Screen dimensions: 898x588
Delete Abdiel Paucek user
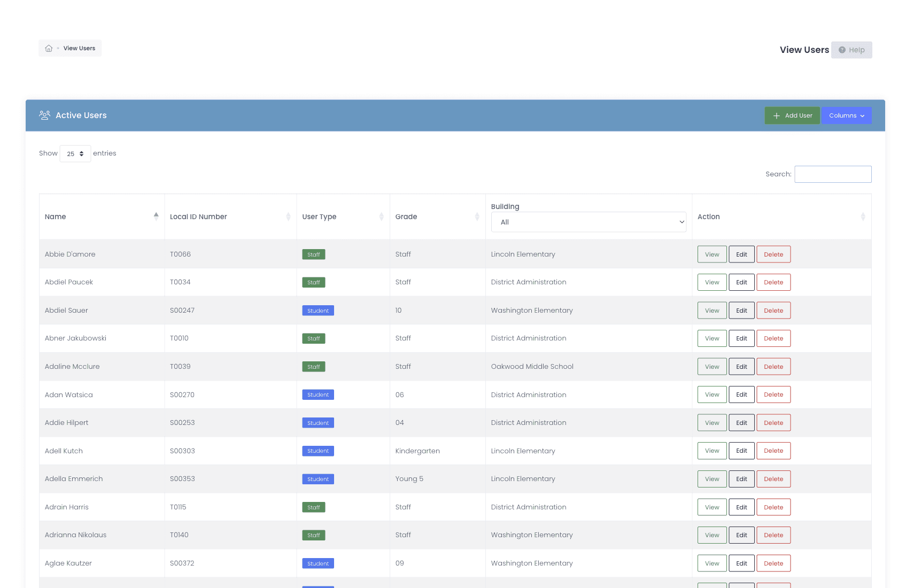click(773, 282)
